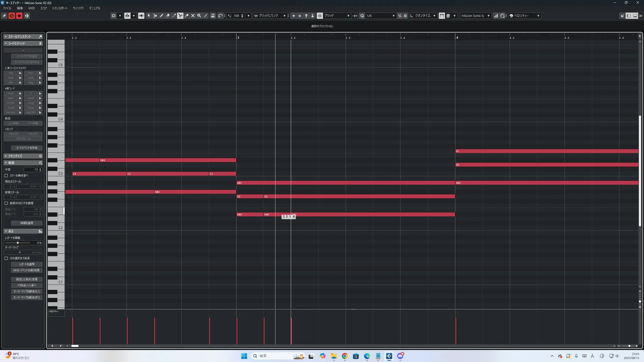Click the 移調を適用 button

(27, 223)
